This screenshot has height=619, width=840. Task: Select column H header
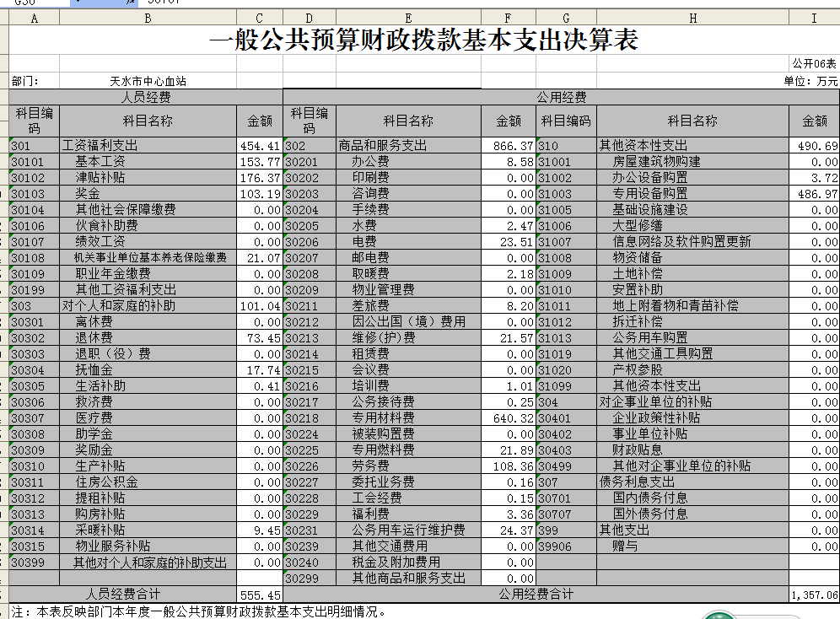692,18
